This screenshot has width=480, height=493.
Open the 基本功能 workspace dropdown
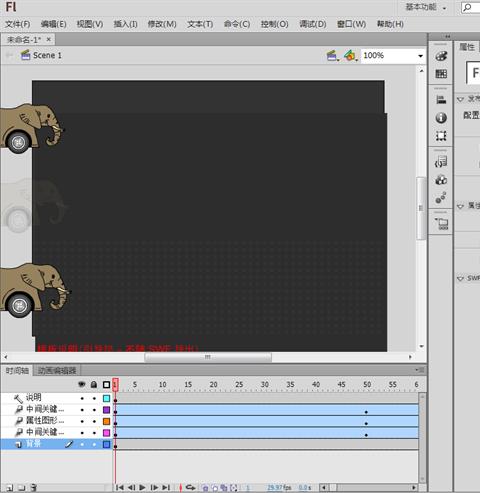coord(426,7)
